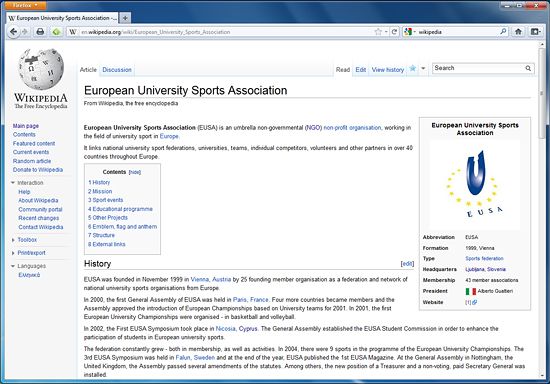This screenshot has width=550, height=384.
Task: Open the Greek language link Ελληνικά
Action: point(29,275)
